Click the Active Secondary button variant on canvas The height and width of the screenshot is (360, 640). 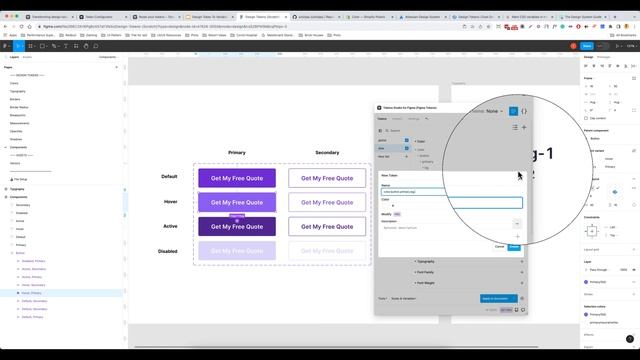pyautogui.click(x=327, y=227)
